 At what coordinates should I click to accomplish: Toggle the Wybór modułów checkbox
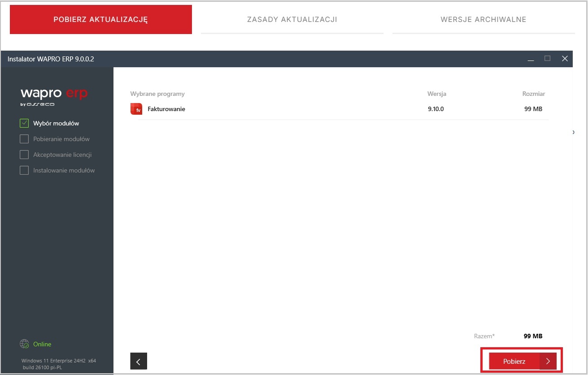[x=24, y=123]
